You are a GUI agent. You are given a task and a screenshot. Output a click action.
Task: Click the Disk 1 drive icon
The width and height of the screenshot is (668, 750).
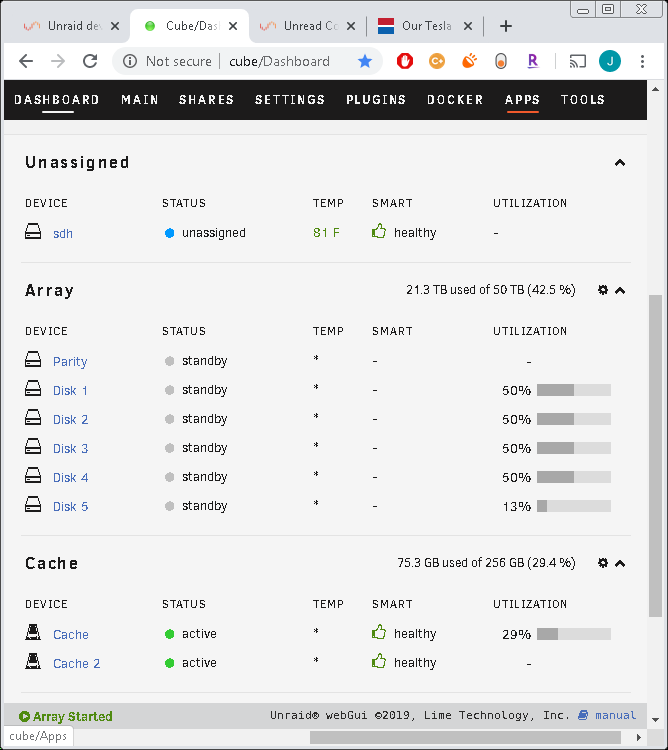click(x=33, y=388)
